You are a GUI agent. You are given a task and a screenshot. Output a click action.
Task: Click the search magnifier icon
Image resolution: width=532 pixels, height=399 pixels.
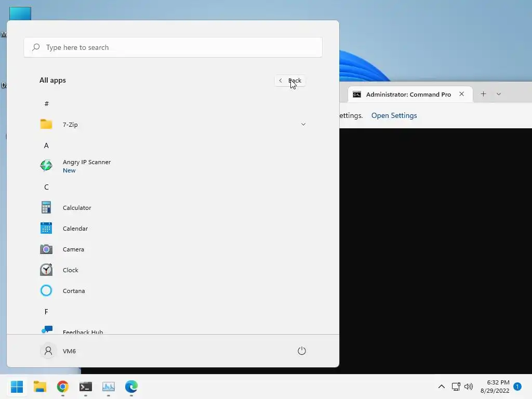click(x=36, y=47)
